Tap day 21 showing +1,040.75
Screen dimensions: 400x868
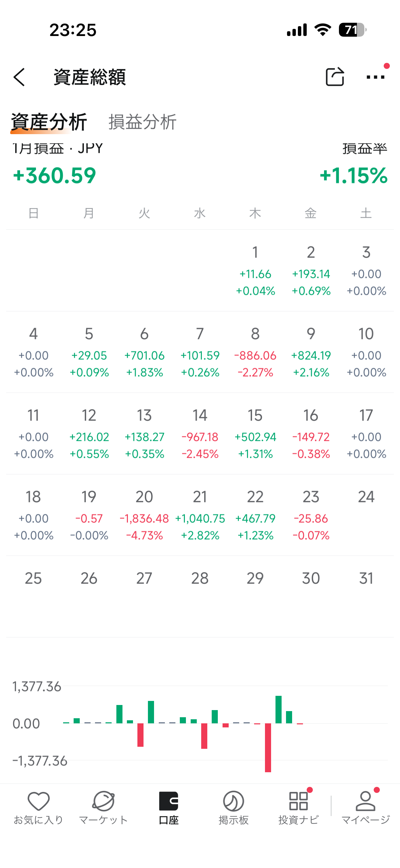pos(200,515)
